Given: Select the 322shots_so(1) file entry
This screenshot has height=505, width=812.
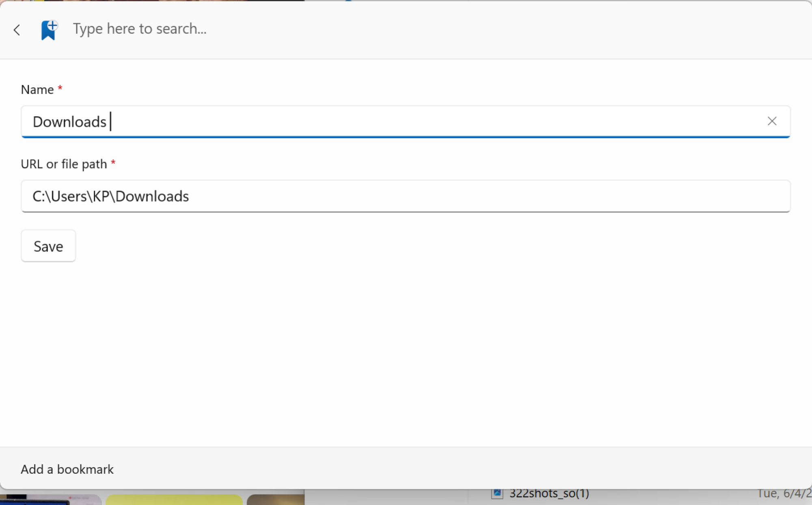Looking at the screenshot, I should coord(549,494).
